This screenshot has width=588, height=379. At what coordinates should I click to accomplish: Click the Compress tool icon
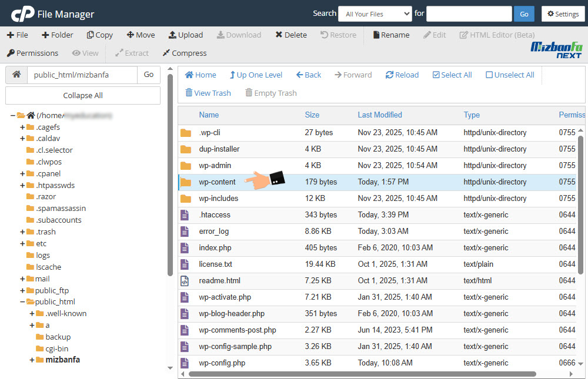[166, 53]
